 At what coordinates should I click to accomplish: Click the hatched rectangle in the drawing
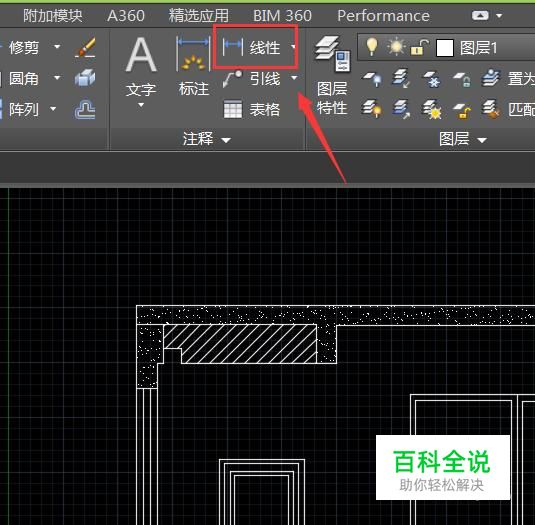point(240,344)
